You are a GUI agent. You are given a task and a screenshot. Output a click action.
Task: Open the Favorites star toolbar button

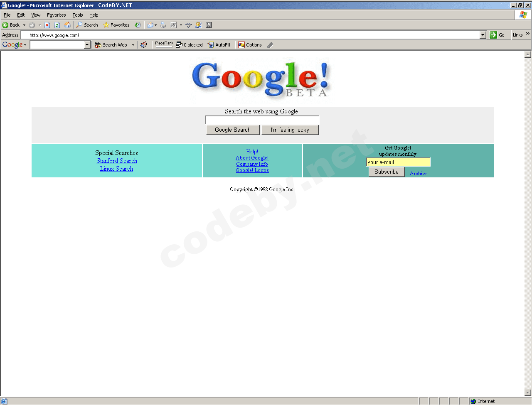click(x=116, y=25)
